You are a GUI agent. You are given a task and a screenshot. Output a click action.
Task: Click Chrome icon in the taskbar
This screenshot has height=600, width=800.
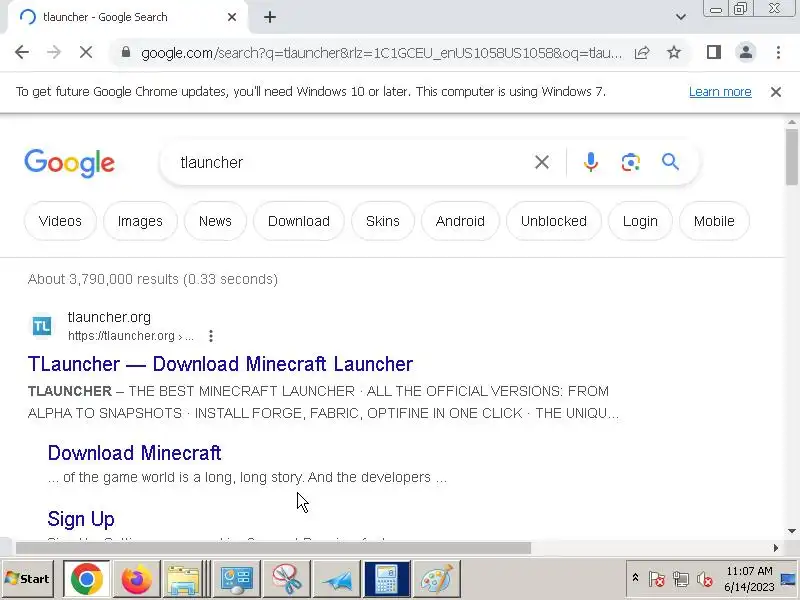[86, 579]
